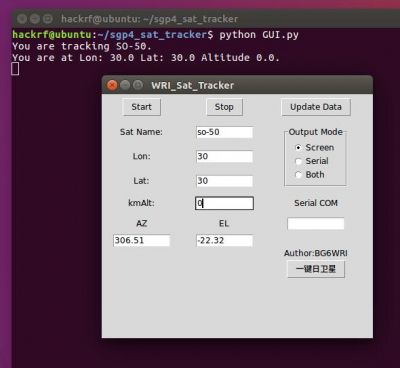Click the 'Sat Name:' label
Screen dimensions: 400x368
click(141, 132)
